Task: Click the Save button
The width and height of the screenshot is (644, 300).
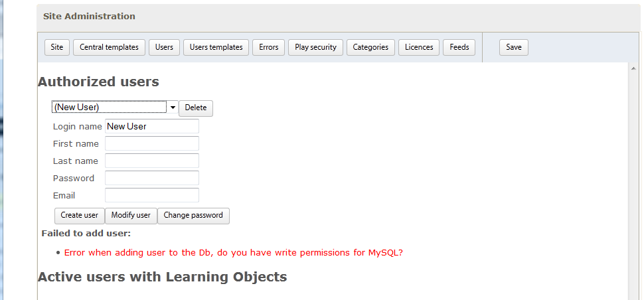Action: [514, 47]
